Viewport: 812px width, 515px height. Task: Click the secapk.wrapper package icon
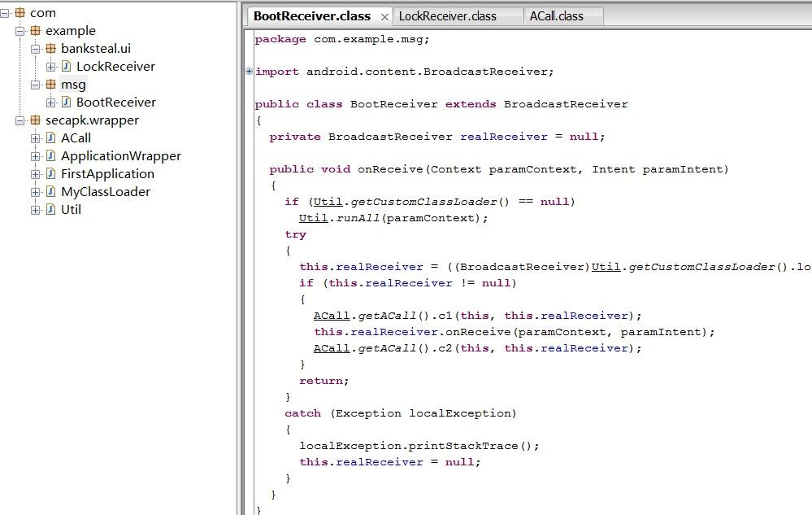pos(35,120)
